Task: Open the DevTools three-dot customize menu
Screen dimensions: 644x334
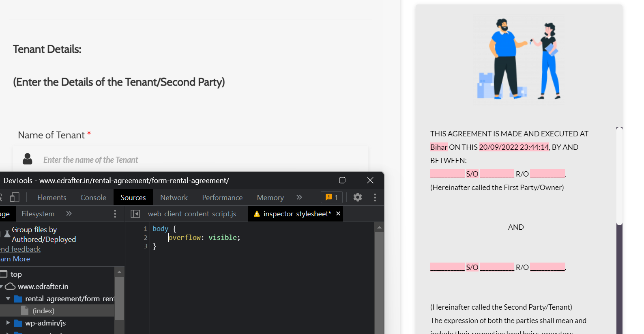Action: pyautogui.click(x=375, y=197)
